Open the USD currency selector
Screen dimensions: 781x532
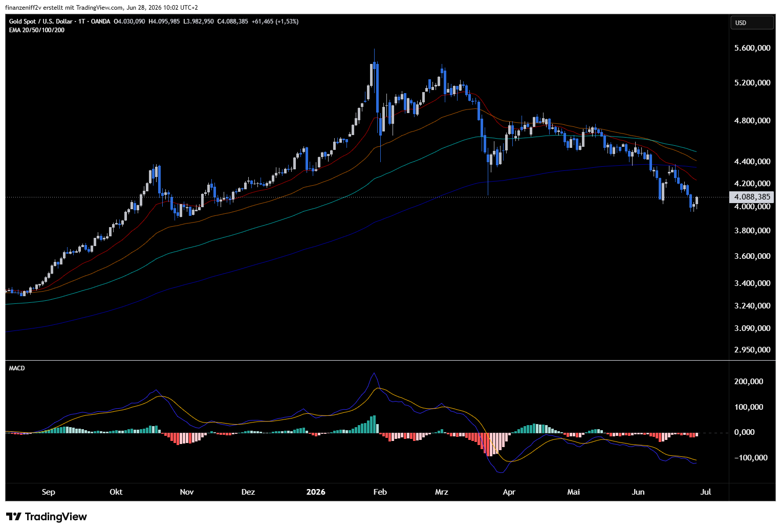click(x=751, y=23)
